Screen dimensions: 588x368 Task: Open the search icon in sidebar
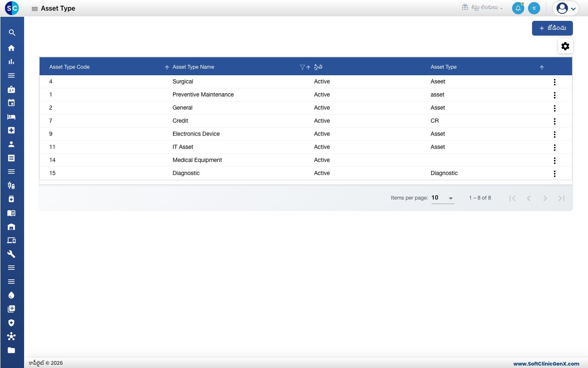pos(12,33)
